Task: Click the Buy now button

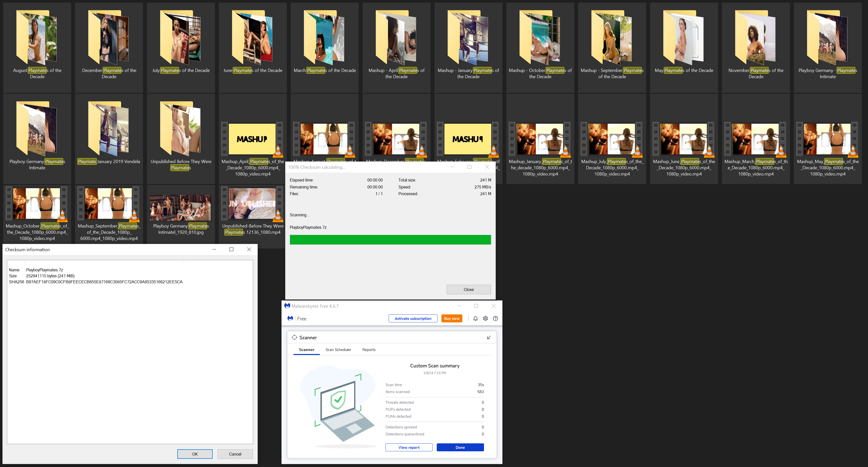Action: click(451, 318)
